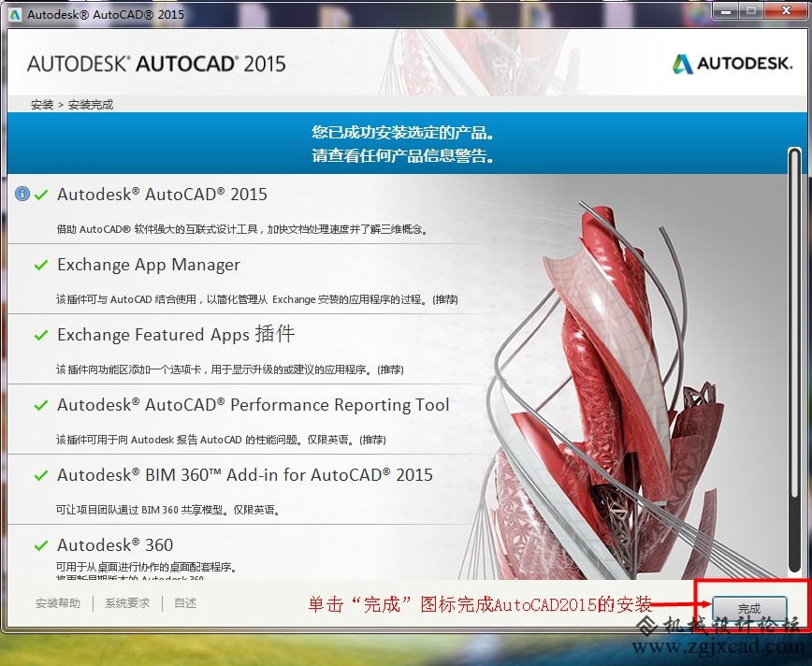
Task: Open the 系统要求 link
Action: (127, 603)
